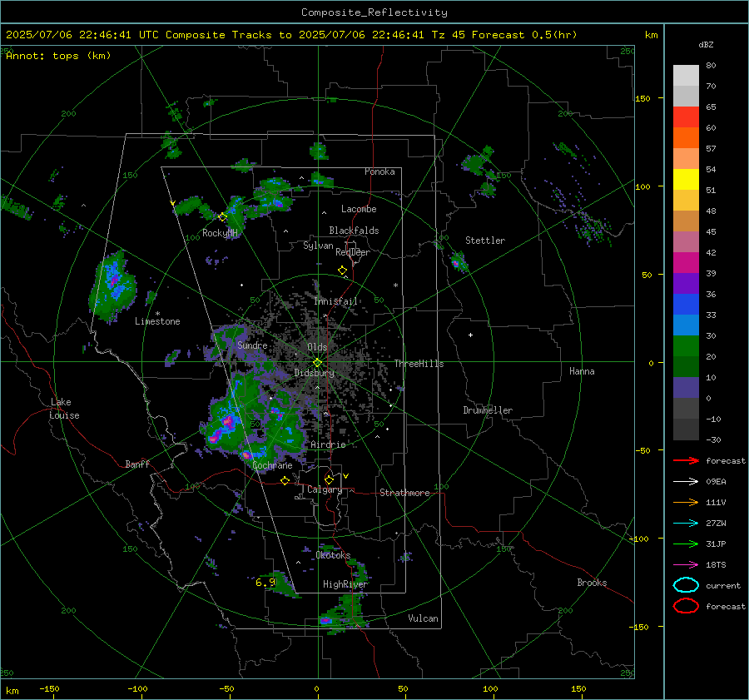This screenshot has height=700, width=749.
Task: Click the RedDeer city label
Action: pyautogui.click(x=353, y=252)
